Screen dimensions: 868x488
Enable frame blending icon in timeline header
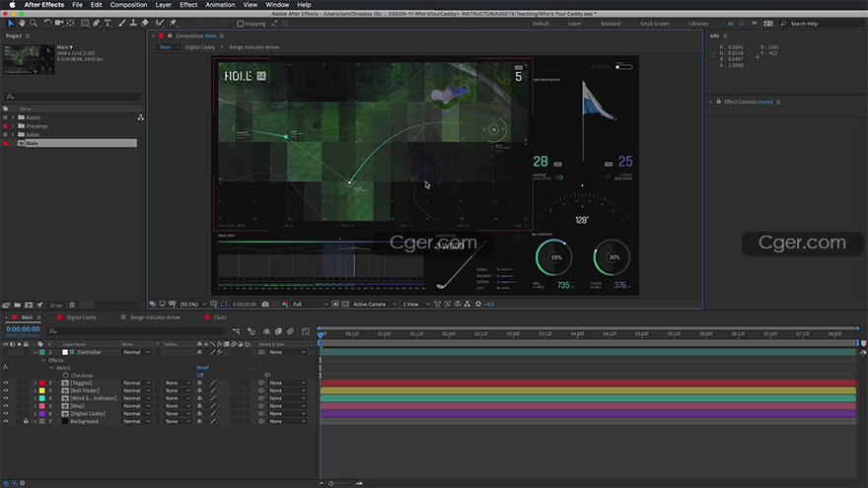278,331
